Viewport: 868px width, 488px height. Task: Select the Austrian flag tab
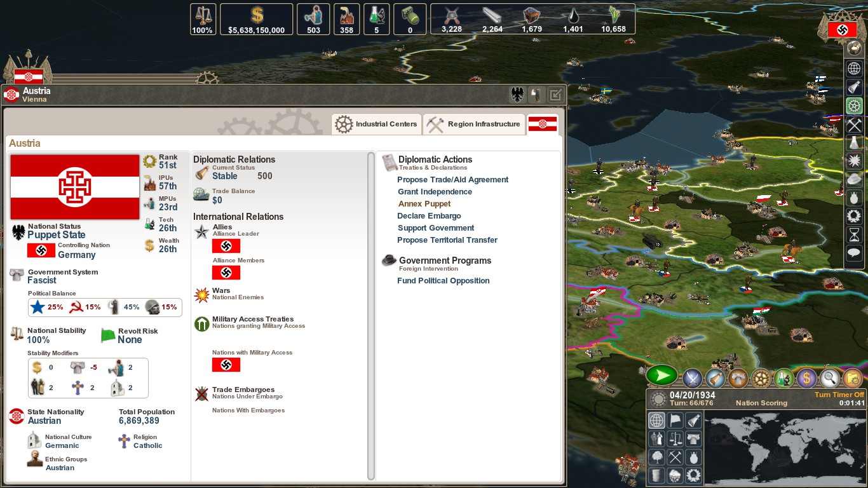coord(543,124)
